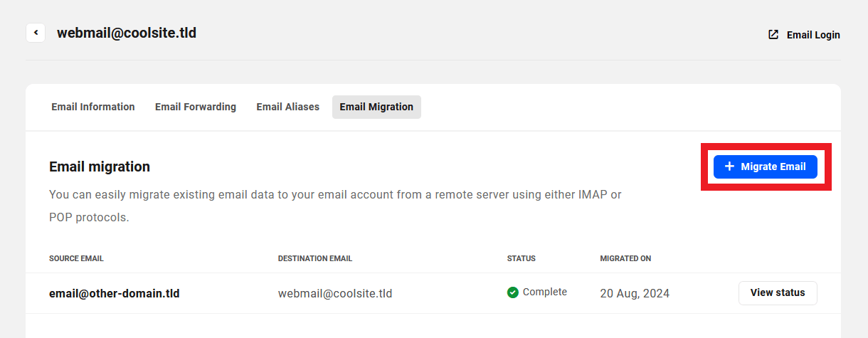Click the webmail@coolsite.tld page heading
Image resolution: width=868 pixels, height=338 pixels.
coord(127,33)
